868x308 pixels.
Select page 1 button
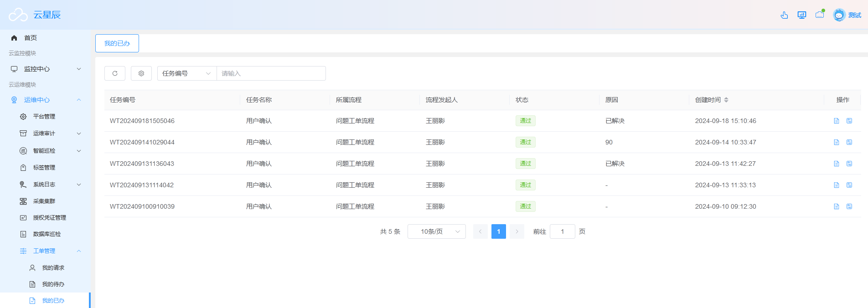pos(499,231)
